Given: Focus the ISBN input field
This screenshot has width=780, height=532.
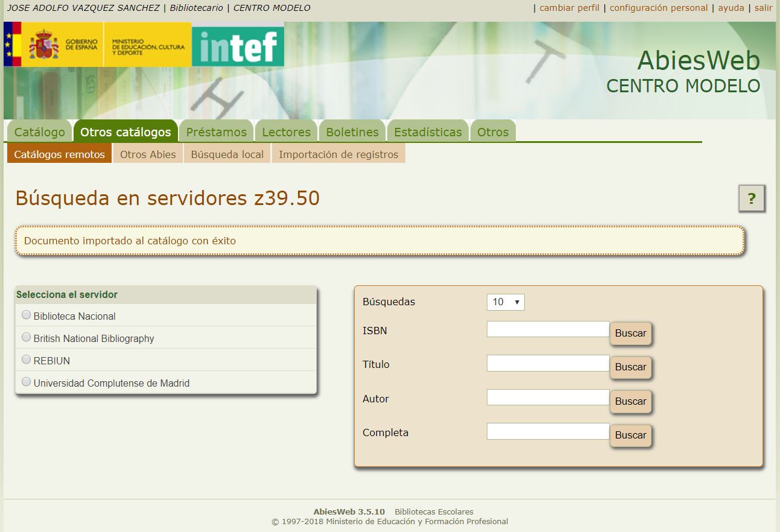Looking at the screenshot, I should (548, 329).
